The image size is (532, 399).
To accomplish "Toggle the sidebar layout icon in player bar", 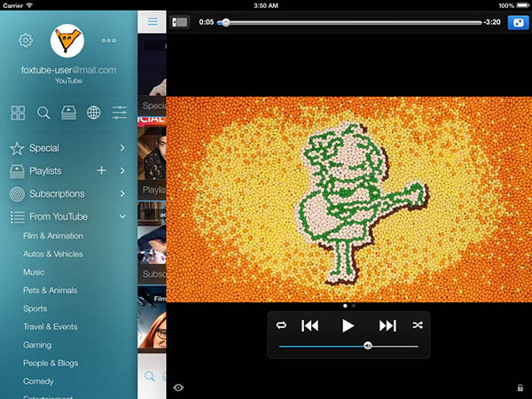I will point(180,22).
